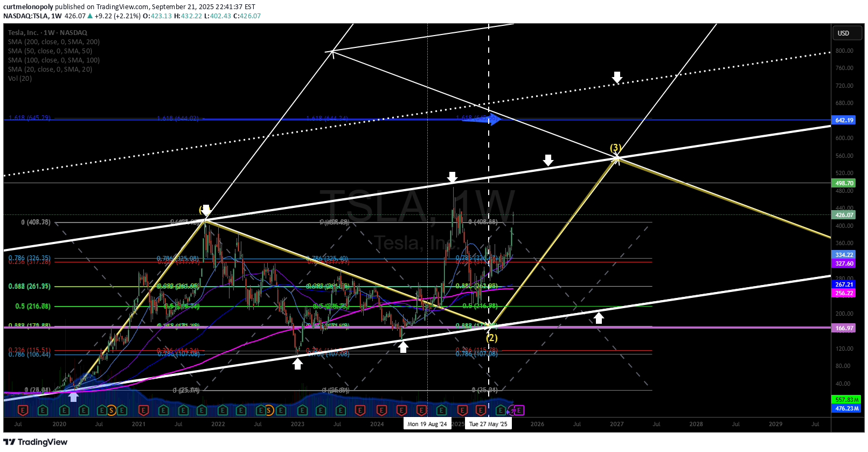
Task: Click earnings marker above the 2022 label
Action: pos(223,411)
